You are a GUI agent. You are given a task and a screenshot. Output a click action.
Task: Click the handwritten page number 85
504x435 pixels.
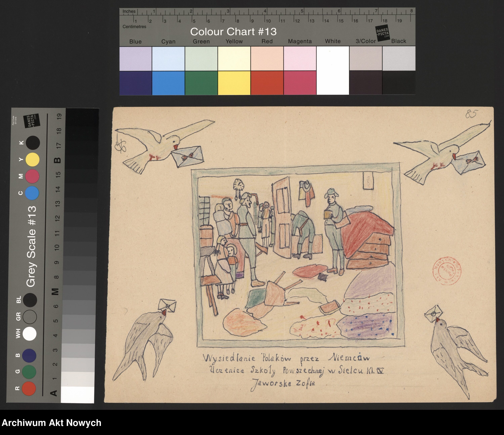pyautogui.click(x=472, y=114)
